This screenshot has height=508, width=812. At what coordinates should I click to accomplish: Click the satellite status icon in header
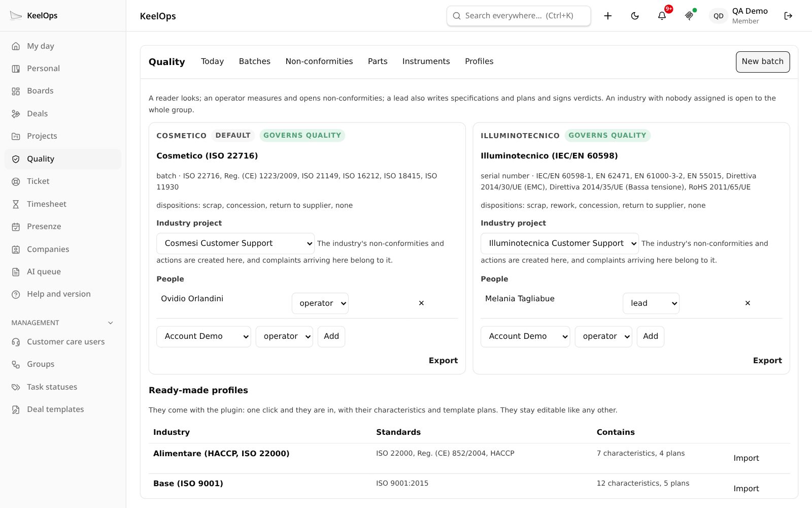(x=689, y=16)
